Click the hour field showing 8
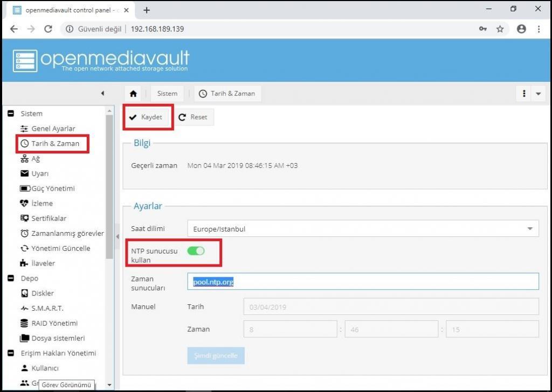Viewport: 552px width, 392px height. click(291, 329)
